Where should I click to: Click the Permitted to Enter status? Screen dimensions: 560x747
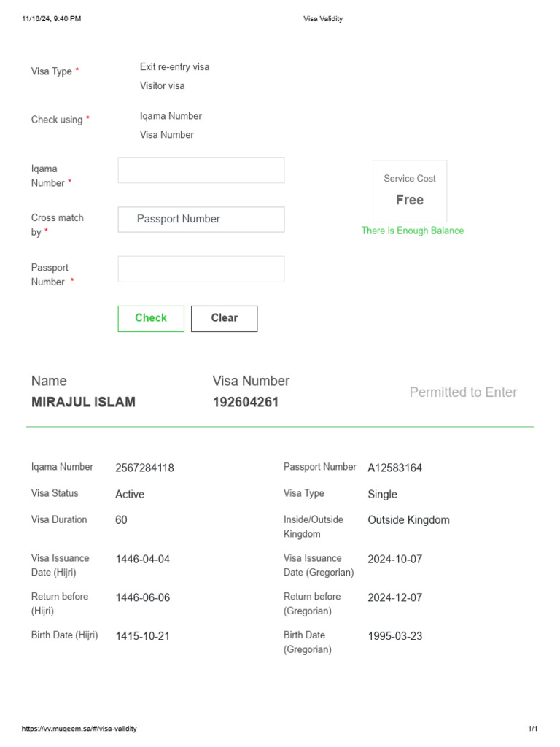pyautogui.click(x=463, y=392)
